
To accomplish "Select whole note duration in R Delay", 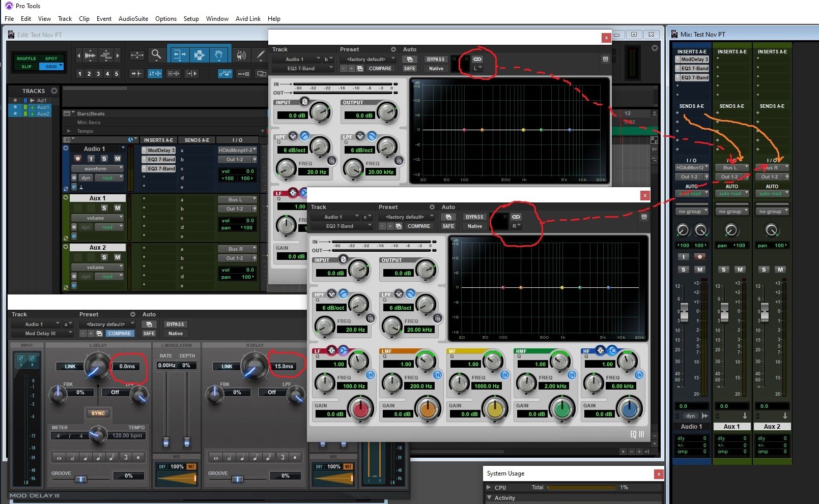I will 216,457.
